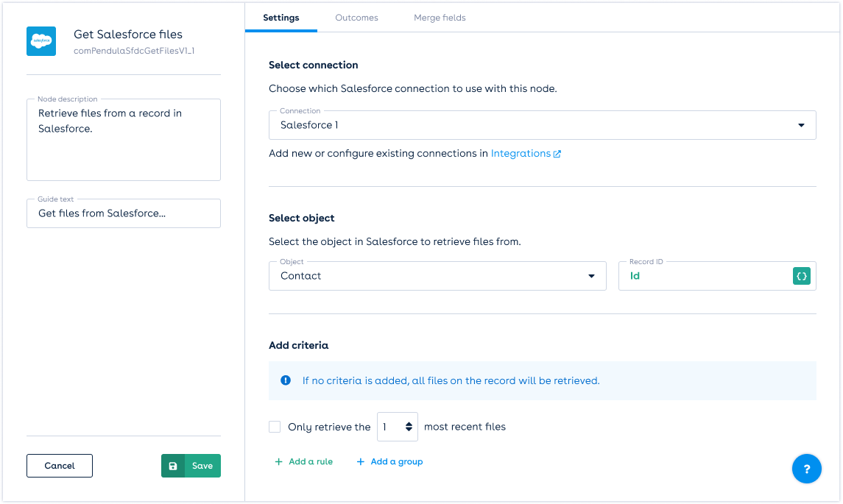Click the Guide text input field
843x504 pixels.
click(x=124, y=213)
